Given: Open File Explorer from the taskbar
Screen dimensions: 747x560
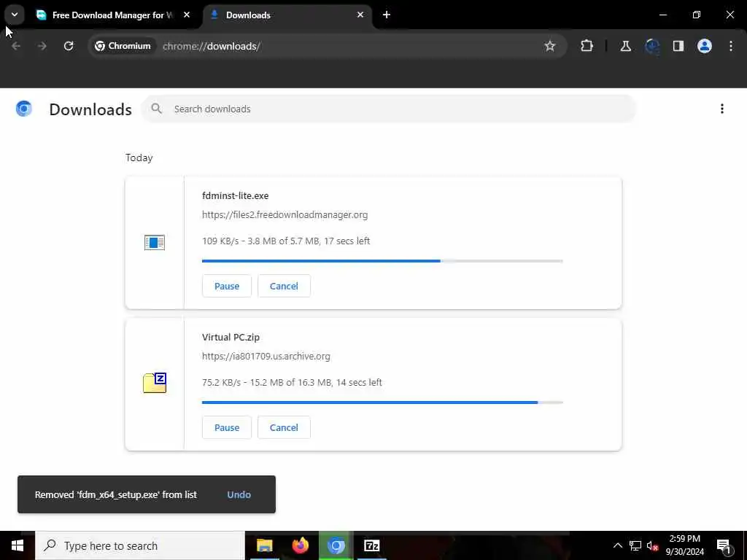Looking at the screenshot, I should click(x=264, y=545).
